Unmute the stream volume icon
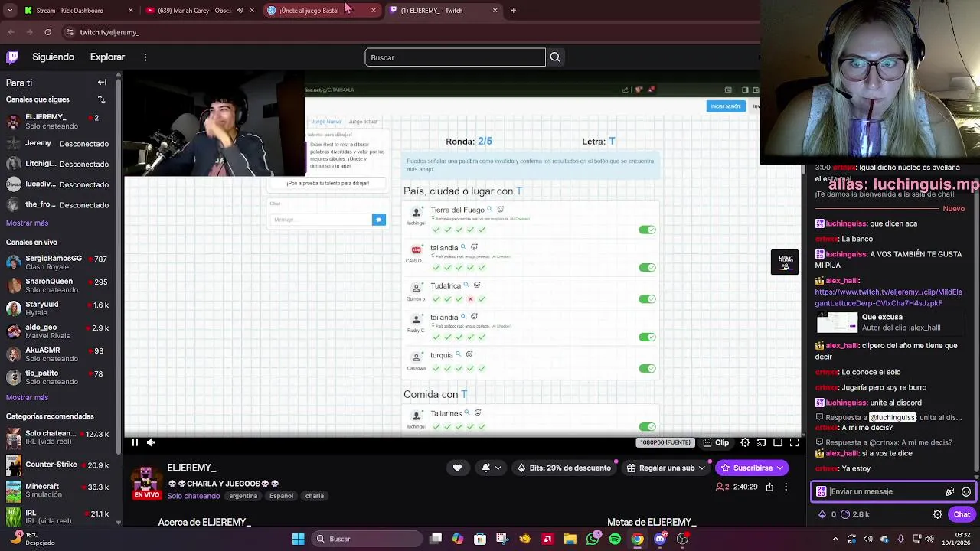980x551 pixels. pyautogui.click(x=151, y=442)
